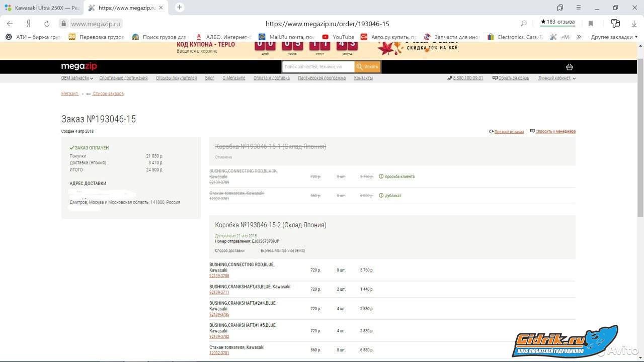Click Повторить заказ link
Viewport: 644px width, 362px height.
tap(509, 132)
